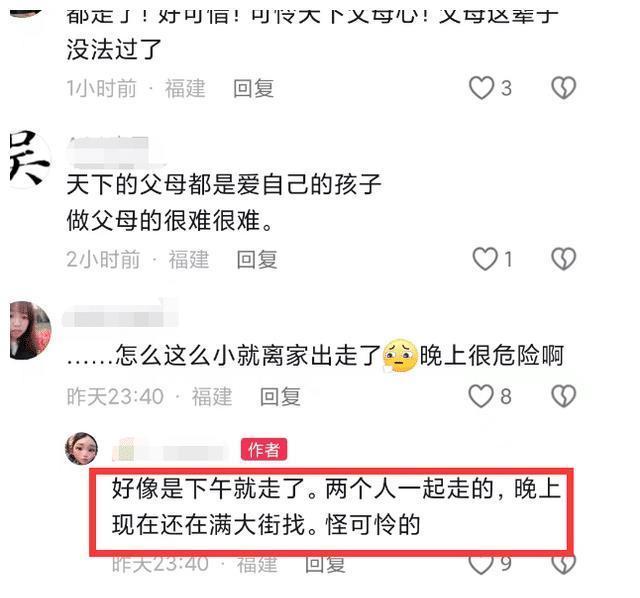Image resolution: width=640 pixels, height=598 pixels.
Task: Select the highlighted 好像是下午就走了 reply text
Action: 336,506
